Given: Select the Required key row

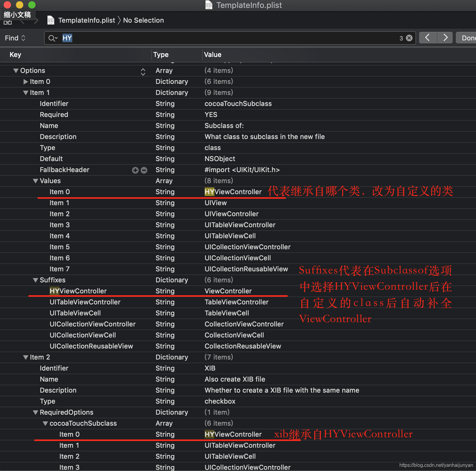Looking at the screenshot, I should pyautogui.click(x=54, y=115).
